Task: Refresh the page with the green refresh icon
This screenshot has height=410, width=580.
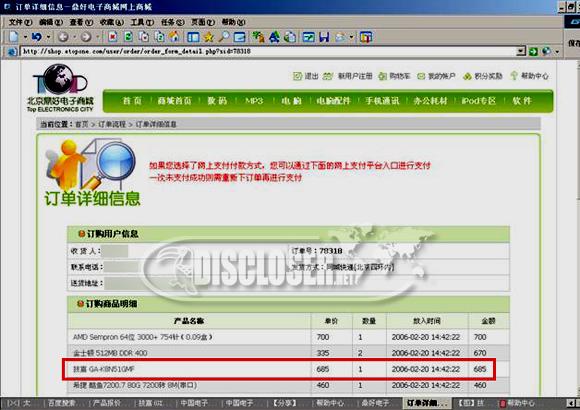Action: click(x=128, y=37)
